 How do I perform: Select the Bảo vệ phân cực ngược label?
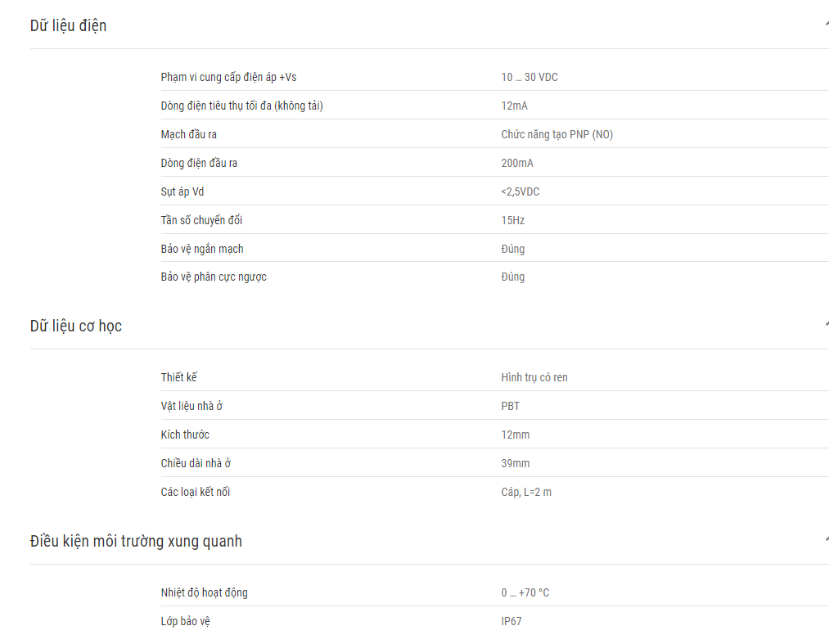pos(214,277)
